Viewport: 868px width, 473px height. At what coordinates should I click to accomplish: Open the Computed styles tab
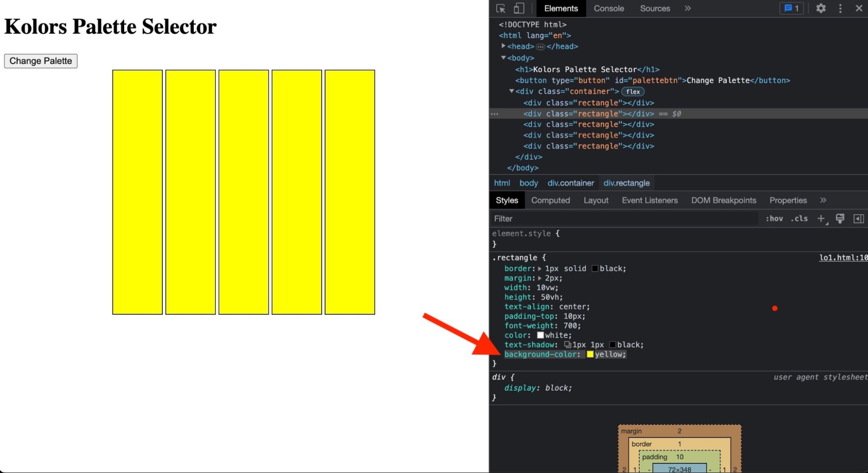[x=550, y=200]
